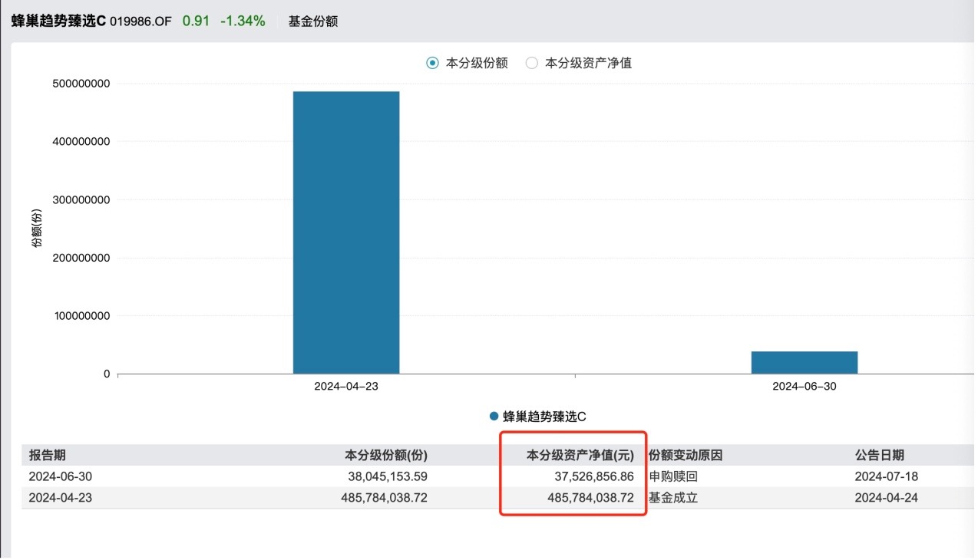Click the short bar for 2024-06-30
Viewport: 978px width, 560px height.
click(x=804, y=362)
